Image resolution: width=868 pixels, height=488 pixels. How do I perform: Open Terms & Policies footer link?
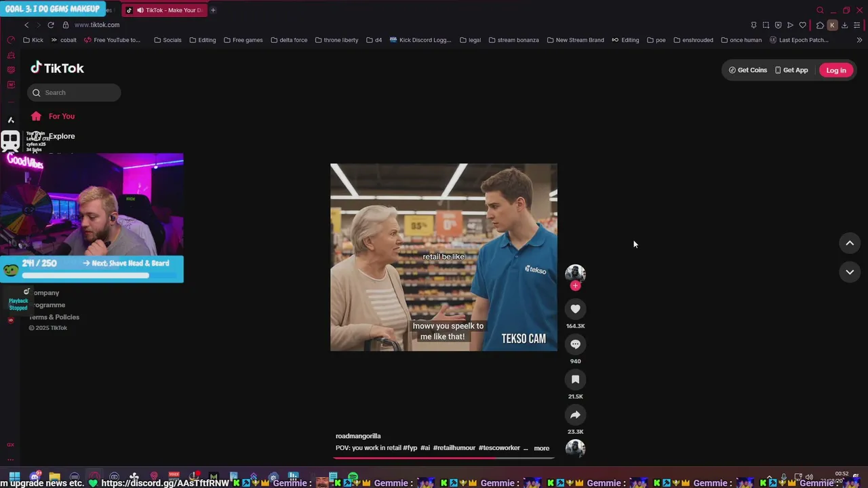point(54,317)
